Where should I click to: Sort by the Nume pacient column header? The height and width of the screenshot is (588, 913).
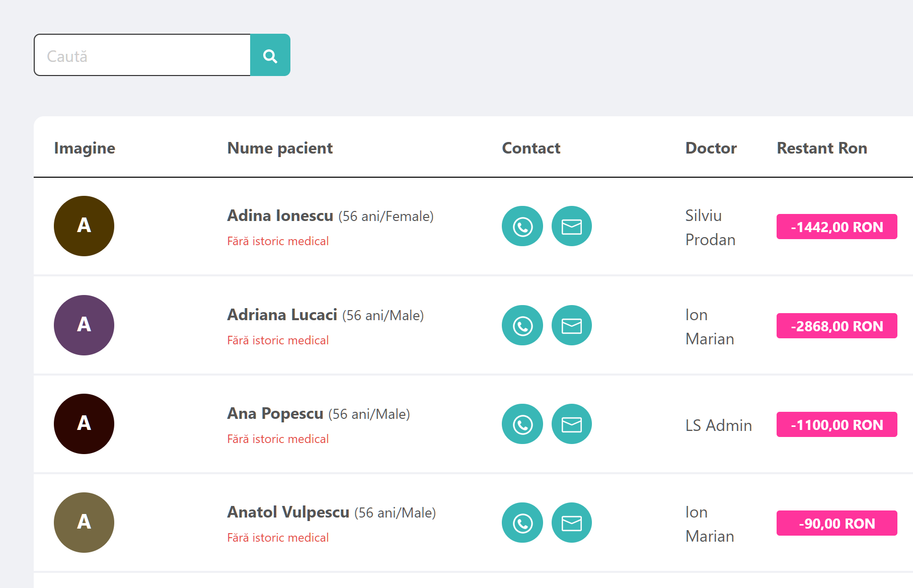point(279,148)
